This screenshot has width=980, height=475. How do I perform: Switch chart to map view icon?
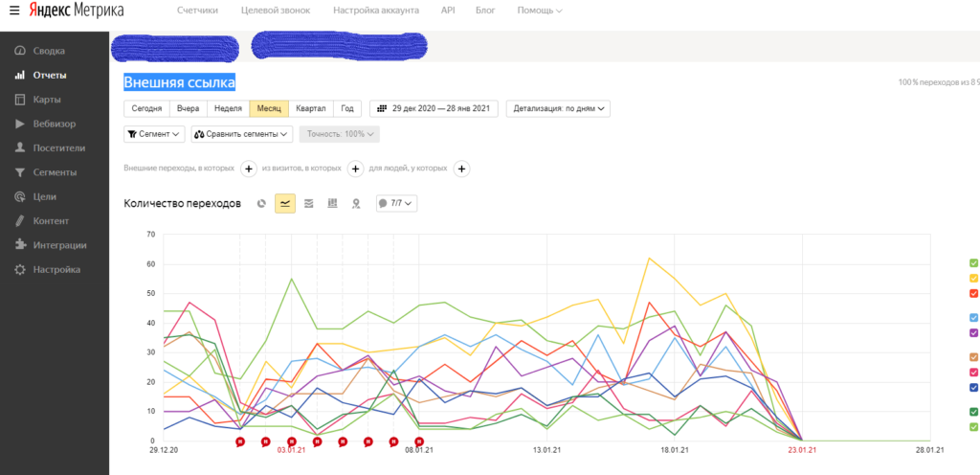click(x=356, y=203)
